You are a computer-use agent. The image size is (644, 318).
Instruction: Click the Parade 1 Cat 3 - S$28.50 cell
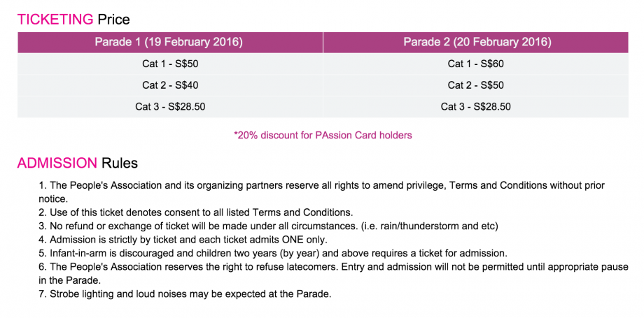[169, 107]
